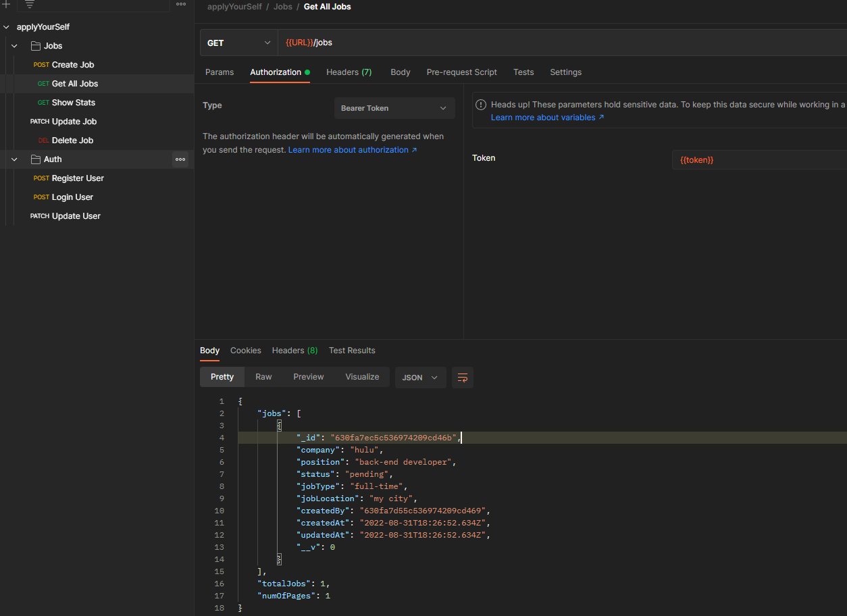Open the JSON language selector dropdown

420,378
